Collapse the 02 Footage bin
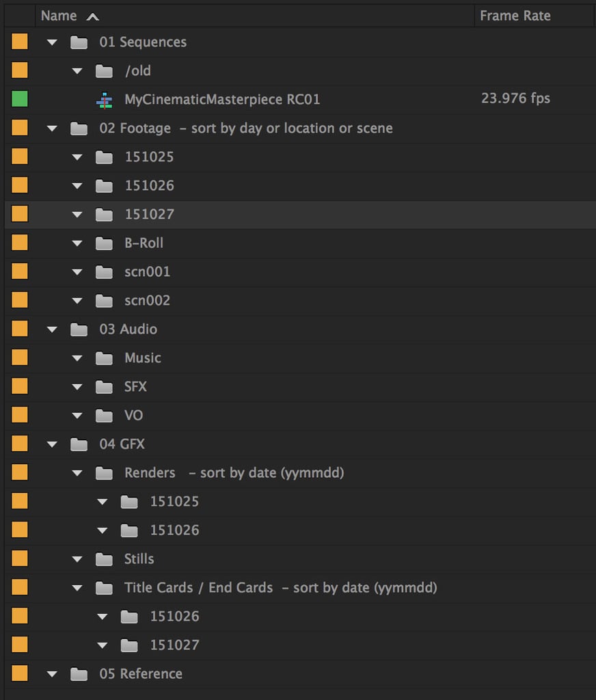This screenshot has width=596, height=700. (x=52, y=129)
